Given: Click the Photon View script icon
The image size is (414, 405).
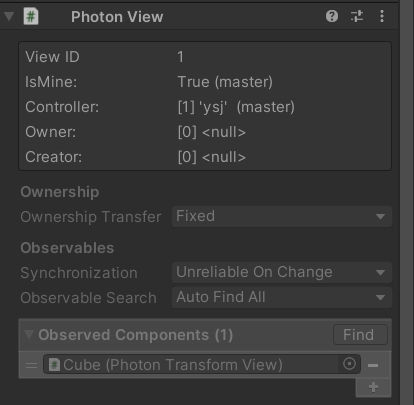Looking at the screenshot, I should tap(31, 16).
